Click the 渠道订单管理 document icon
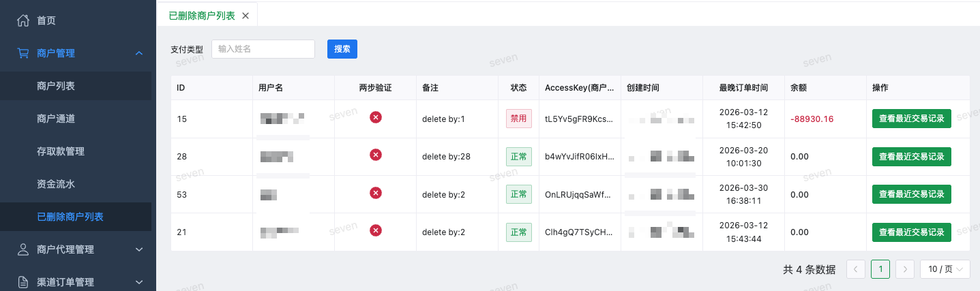The width and height of the screenshot is (980, 291). coord(23,282)
